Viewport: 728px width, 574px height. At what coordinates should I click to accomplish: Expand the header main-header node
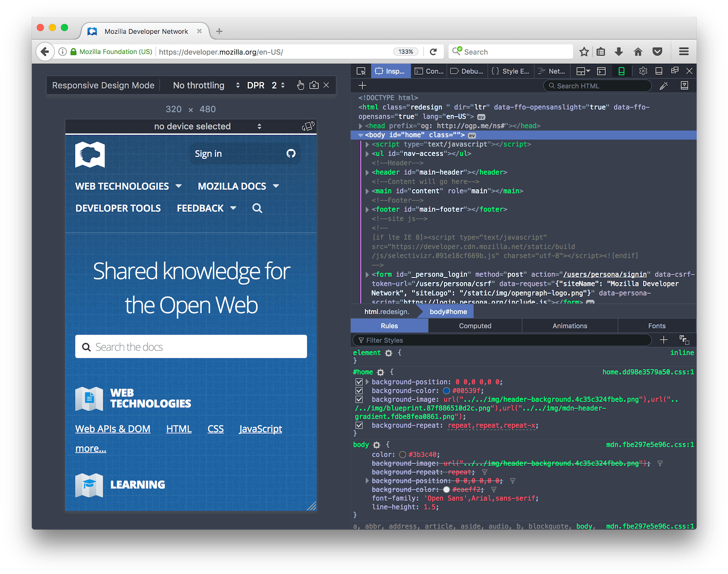[367, 172]
